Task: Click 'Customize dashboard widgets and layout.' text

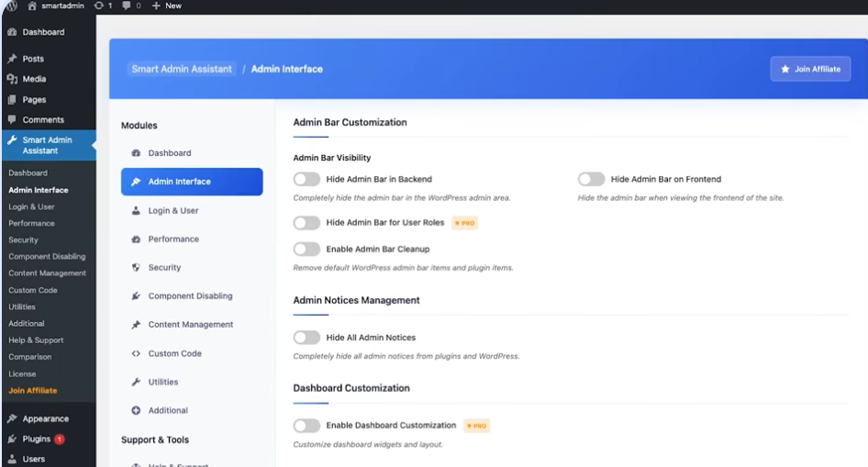Action: point(368,444)
